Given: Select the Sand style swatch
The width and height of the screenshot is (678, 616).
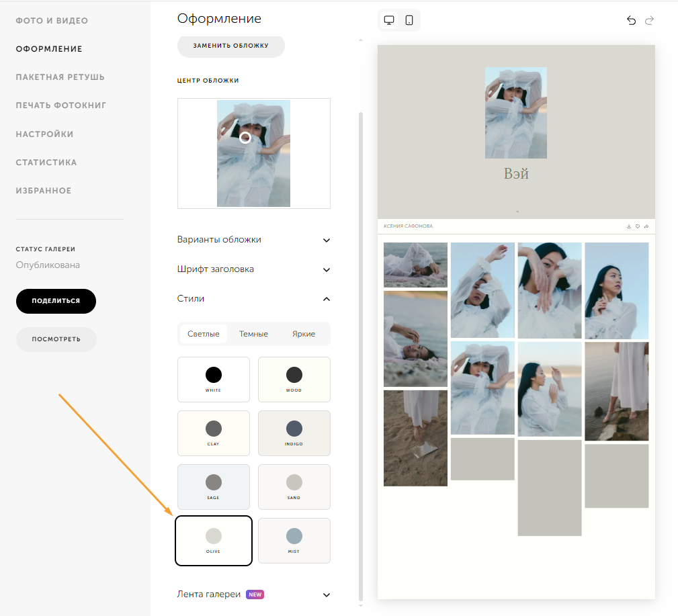Looking at the screenshot, I should [x=294, y=487].
